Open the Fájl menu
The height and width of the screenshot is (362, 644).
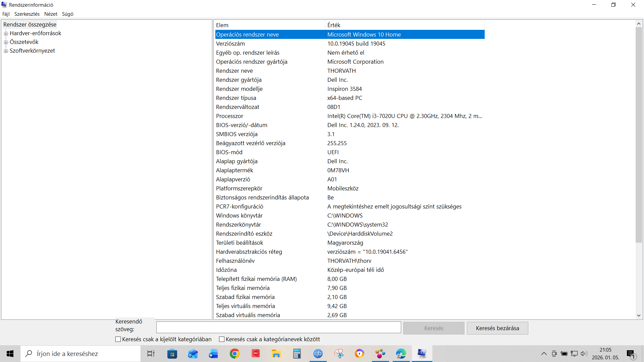pyautogui.click(x=6, y=14)
